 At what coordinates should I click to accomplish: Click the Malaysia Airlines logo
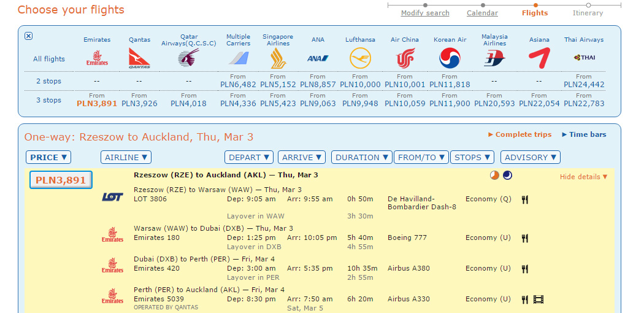(x=494, y=58)
